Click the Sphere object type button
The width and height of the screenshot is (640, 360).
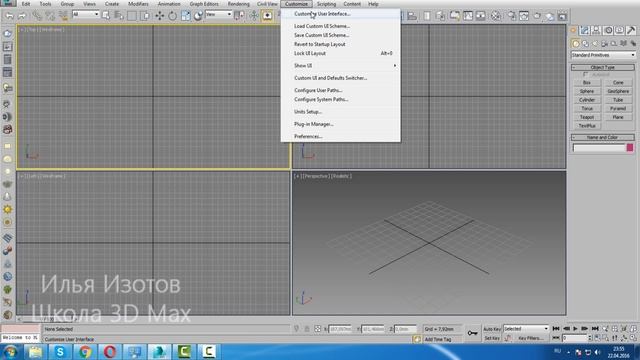(x=587, y=91)
